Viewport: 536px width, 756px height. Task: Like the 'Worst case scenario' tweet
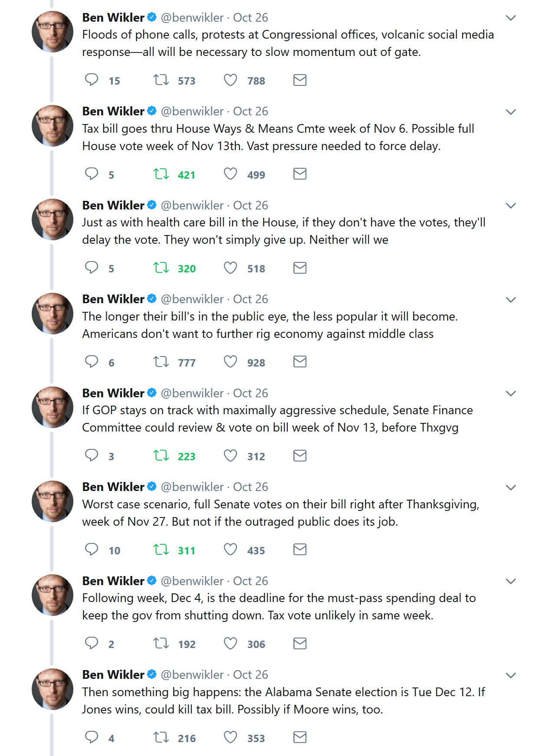tap(230, 550)
